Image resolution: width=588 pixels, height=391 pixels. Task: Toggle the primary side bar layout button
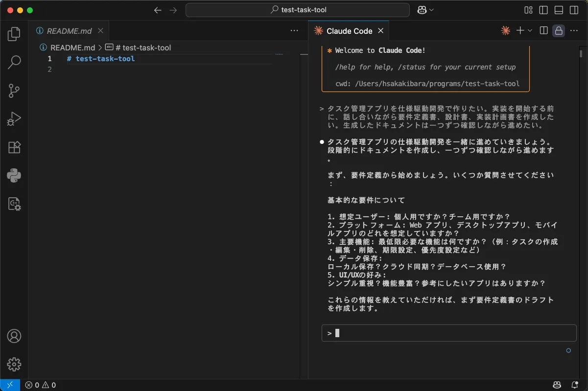pos(543,10)
